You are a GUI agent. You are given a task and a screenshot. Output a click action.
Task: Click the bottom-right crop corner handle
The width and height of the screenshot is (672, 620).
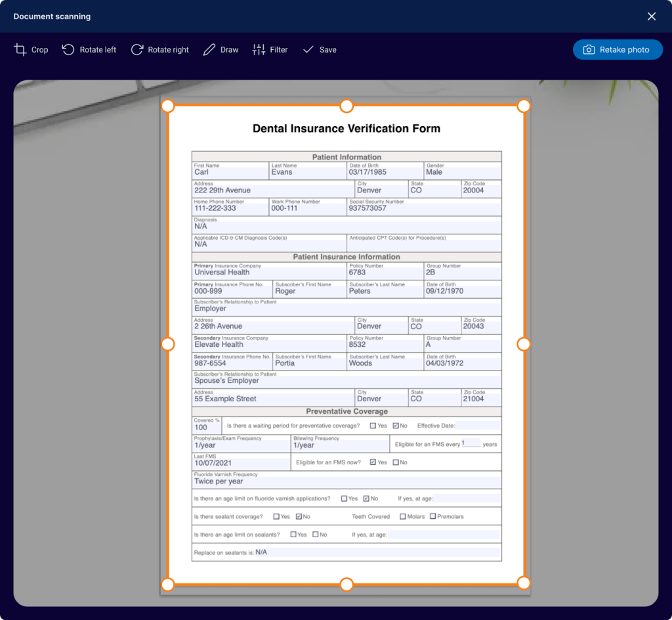click(x=524, y=583)
